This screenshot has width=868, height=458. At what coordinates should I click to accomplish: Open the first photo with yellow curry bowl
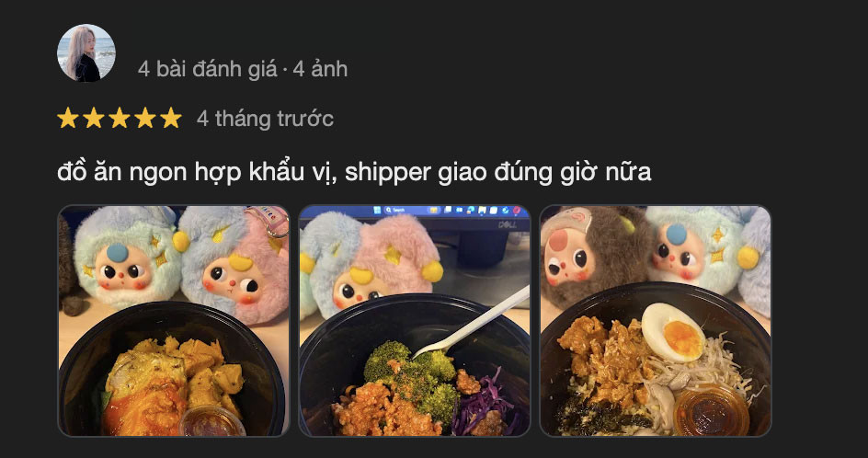[174, 321]
